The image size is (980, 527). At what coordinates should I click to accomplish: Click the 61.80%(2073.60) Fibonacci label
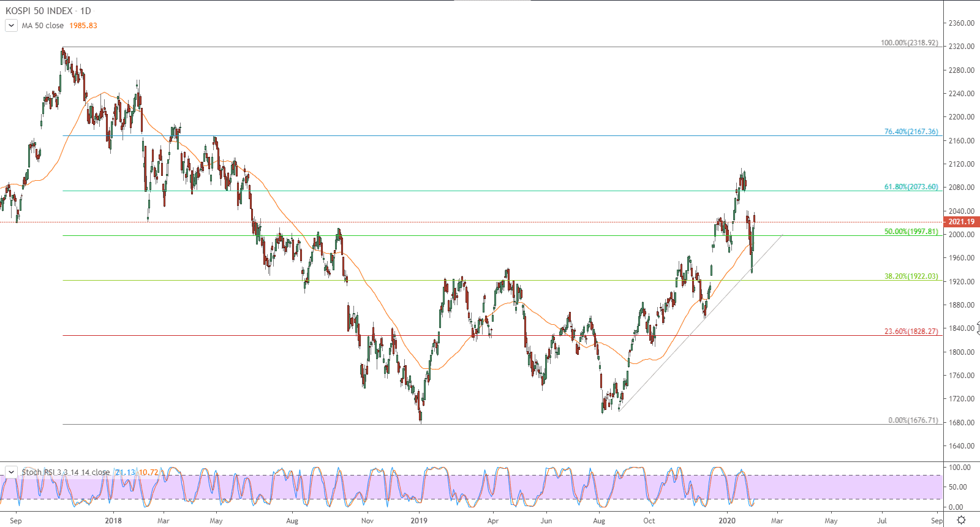click(x=911, y=187)
